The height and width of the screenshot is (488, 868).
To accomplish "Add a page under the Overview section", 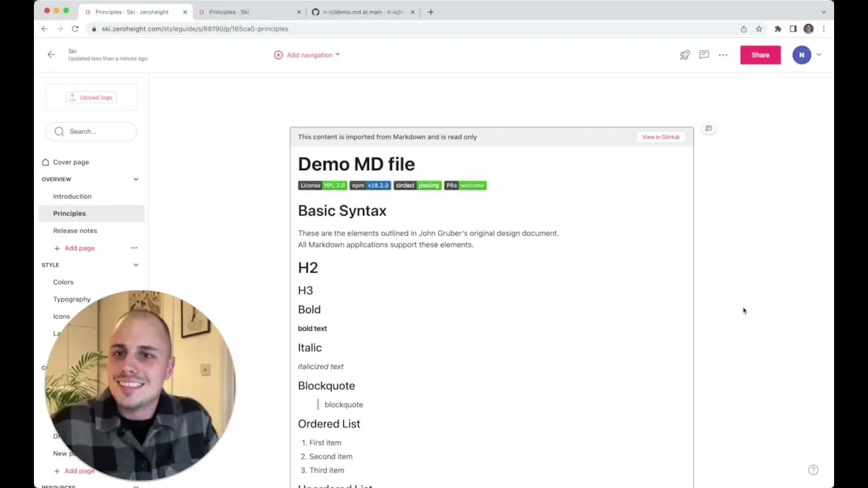I will coord(74,248).
